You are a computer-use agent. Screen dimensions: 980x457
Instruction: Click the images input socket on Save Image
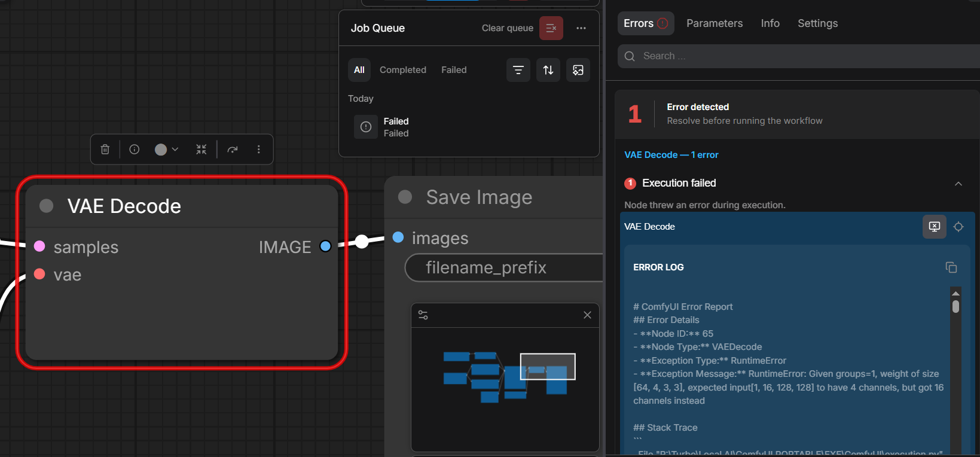398,237
